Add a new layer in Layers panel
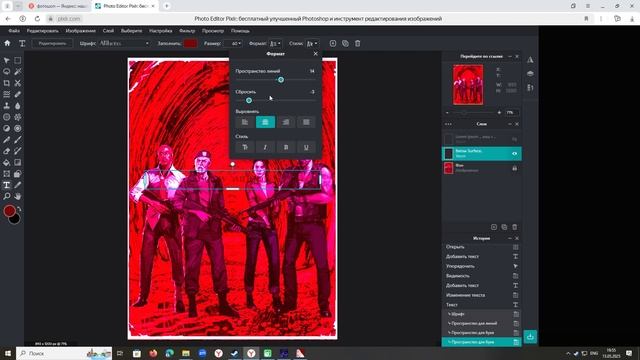Screen dimensions: 640x360 (494, 227)
